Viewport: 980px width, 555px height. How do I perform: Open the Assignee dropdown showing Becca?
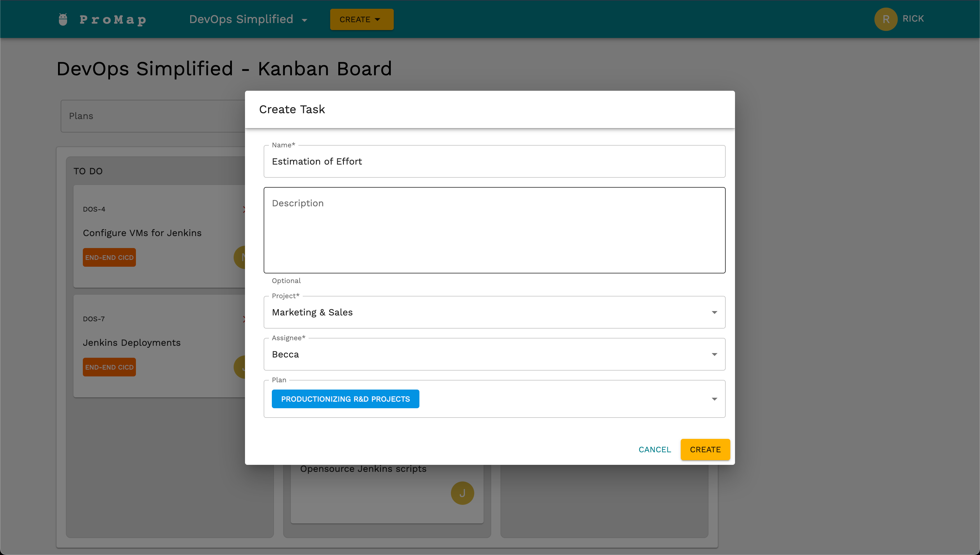click(494, 354)
